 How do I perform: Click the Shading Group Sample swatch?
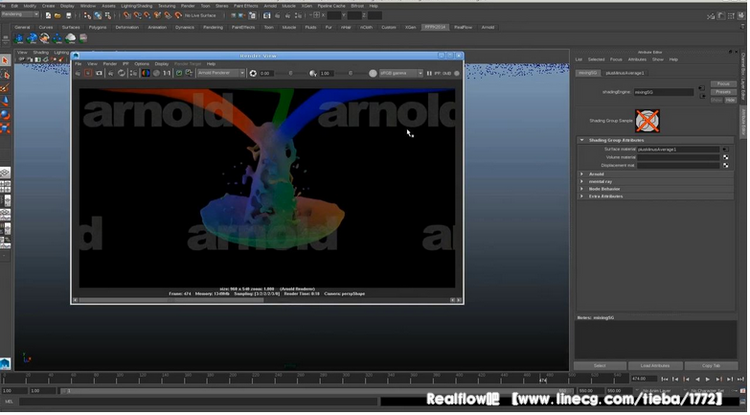pyautogui.click(x=647, y=121)
